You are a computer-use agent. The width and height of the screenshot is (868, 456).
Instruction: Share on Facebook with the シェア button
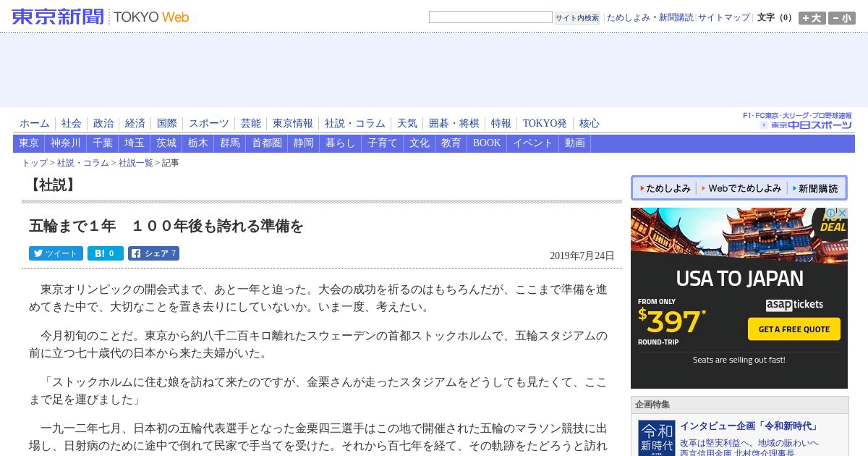click(153, 253)
